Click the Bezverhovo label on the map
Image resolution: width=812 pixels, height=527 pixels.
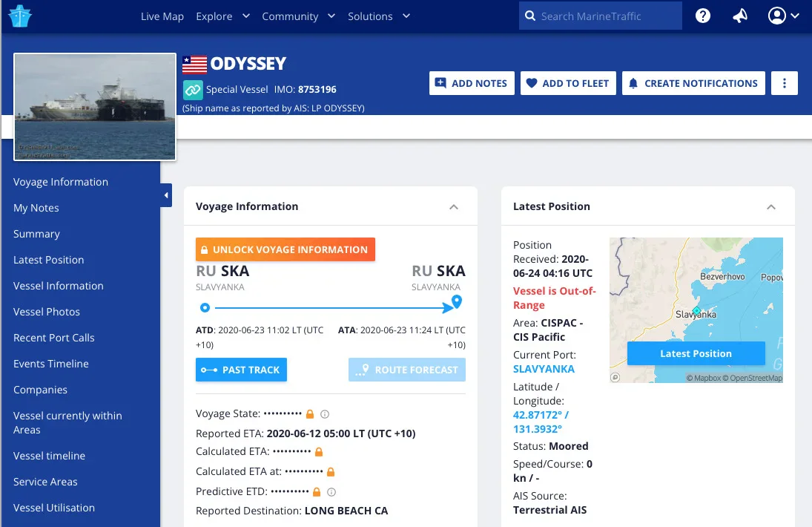tap(722, 276)
